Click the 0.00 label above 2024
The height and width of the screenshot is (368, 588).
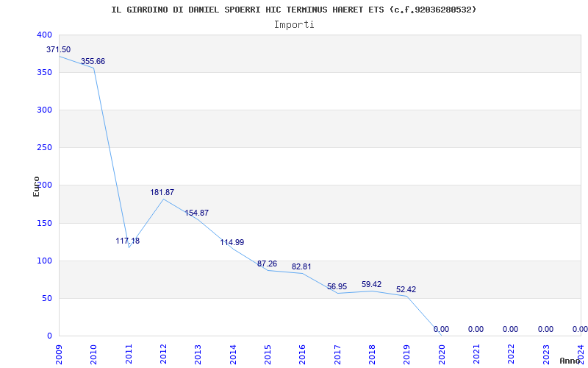point(580,329)
